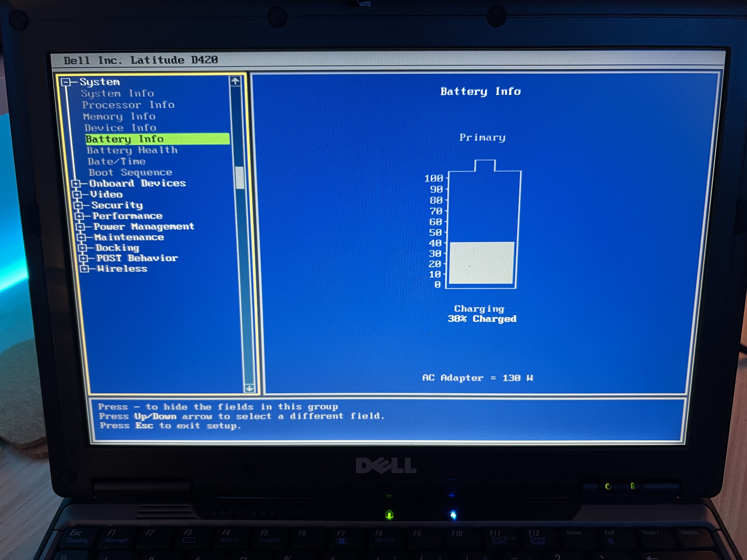Expand the Power Management group
747x560 pixels.
pyautogui.click(x=80, y=227)
